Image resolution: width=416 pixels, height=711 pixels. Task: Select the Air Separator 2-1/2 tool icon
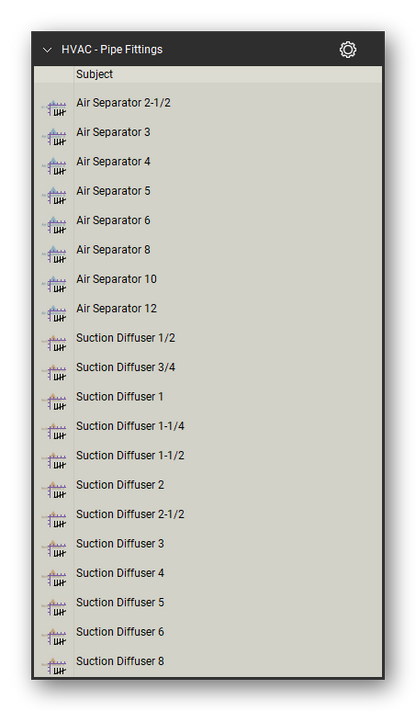(x=54, y=108)
